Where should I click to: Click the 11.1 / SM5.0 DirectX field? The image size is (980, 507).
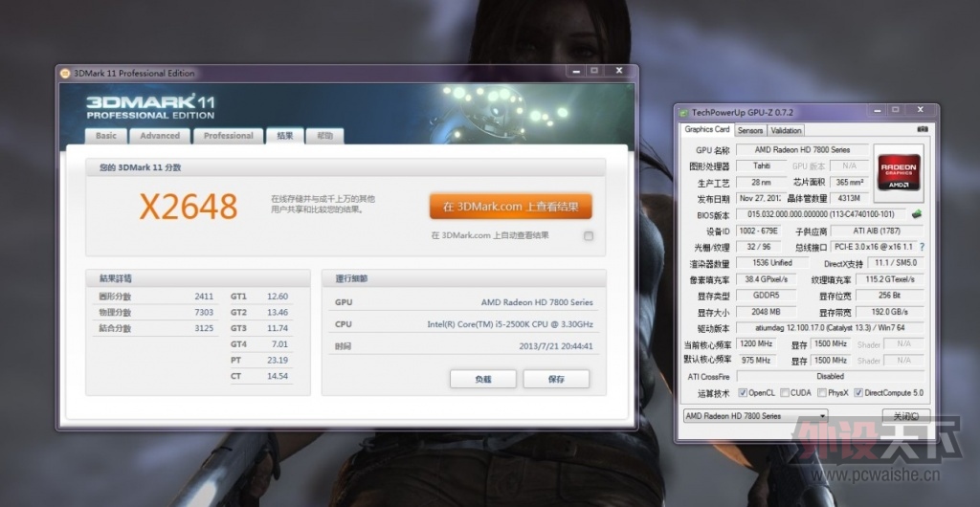pyautogui.click(x=896, y=263)
